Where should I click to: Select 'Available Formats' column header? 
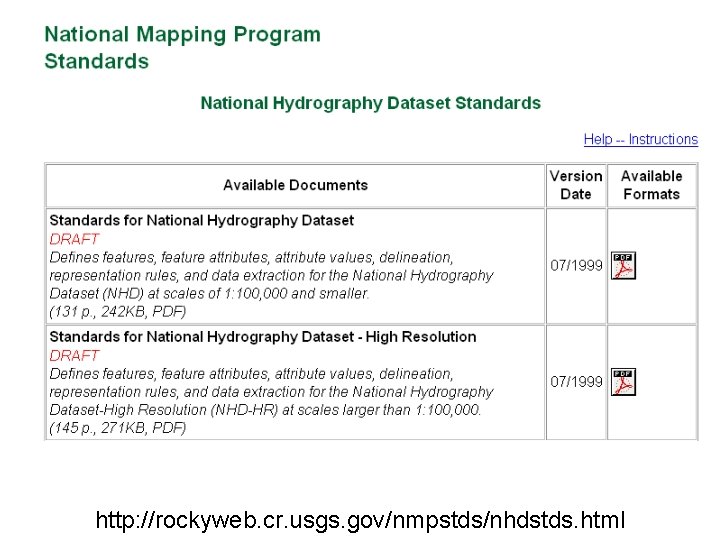click(x=652, y=185)
